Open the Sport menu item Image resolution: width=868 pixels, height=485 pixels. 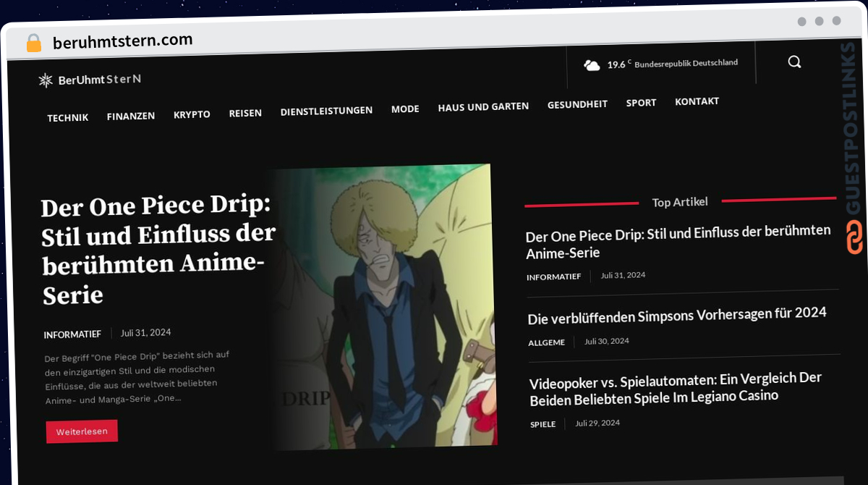tap(641, 103)
